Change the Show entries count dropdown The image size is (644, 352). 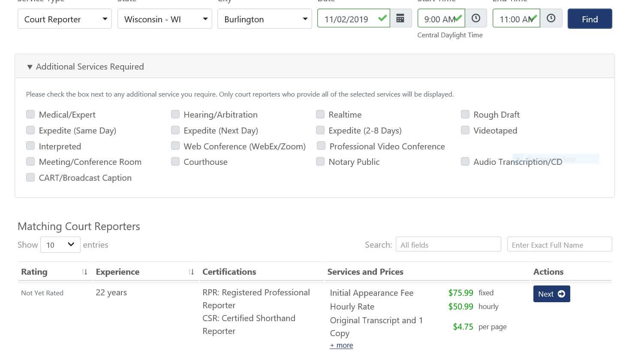tap(60, 245)
